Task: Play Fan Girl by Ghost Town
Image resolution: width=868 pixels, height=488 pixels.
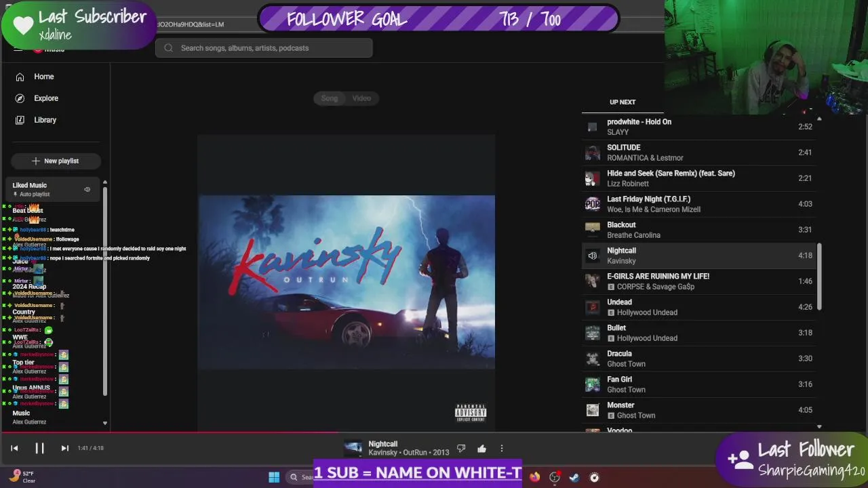Action: point(698,384)
